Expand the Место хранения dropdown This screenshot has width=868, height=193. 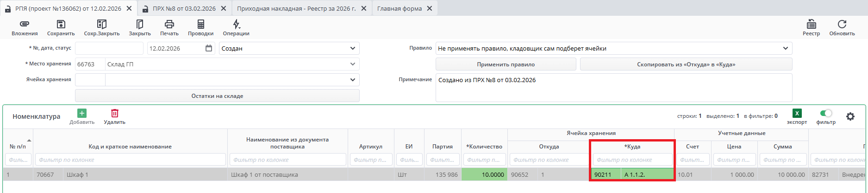point(353,64)
